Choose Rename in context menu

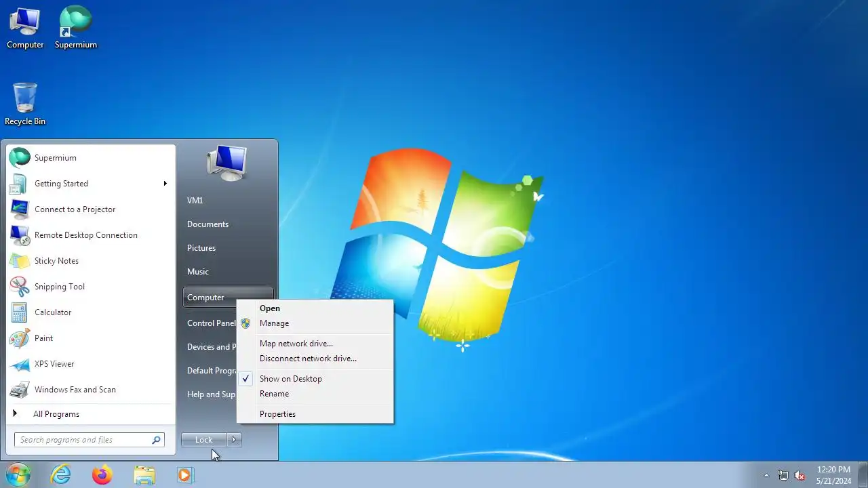(x=315, y=394)
